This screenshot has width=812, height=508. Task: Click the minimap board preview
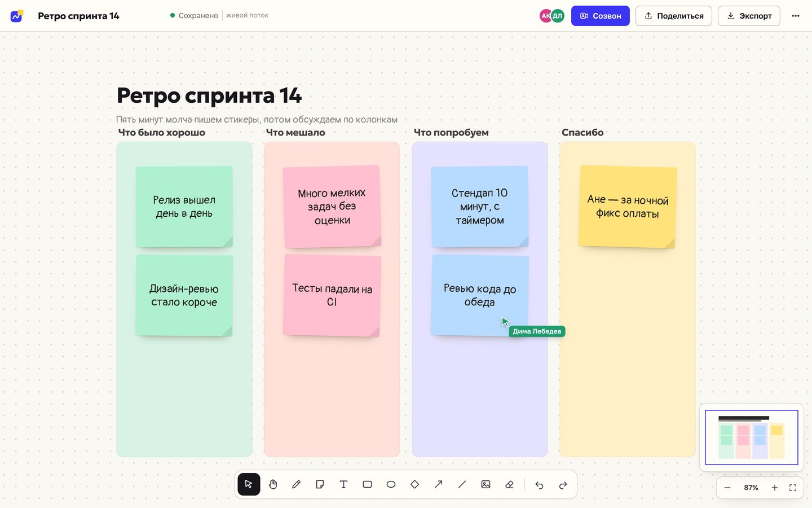coord(752,437)
